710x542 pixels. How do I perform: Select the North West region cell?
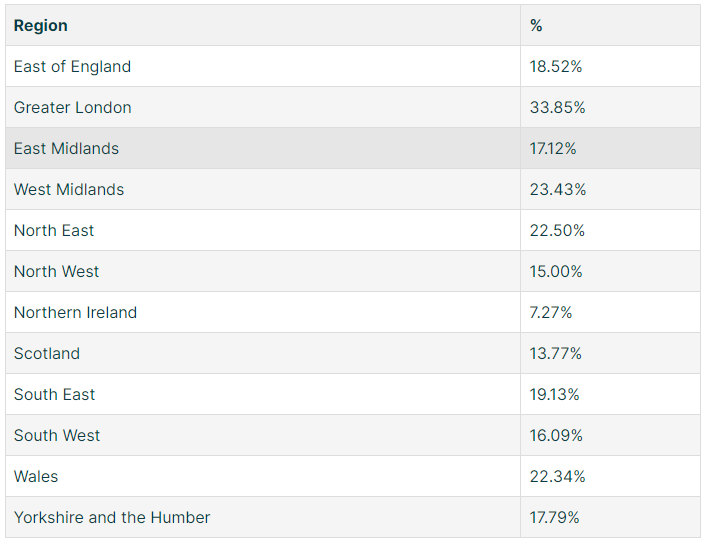[263, 271]
